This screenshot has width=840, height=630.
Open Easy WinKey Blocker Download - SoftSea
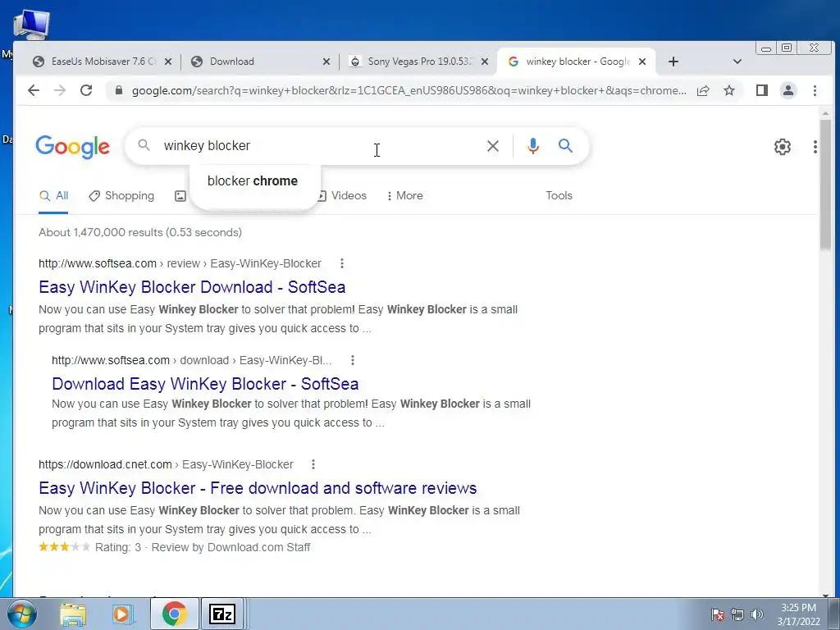click(x=192, y=287)
